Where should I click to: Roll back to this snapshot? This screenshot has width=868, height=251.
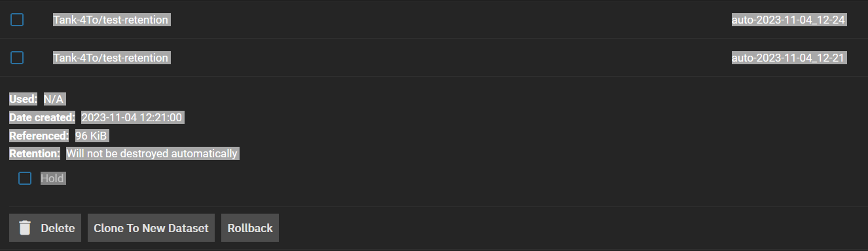tap(250, 228)
